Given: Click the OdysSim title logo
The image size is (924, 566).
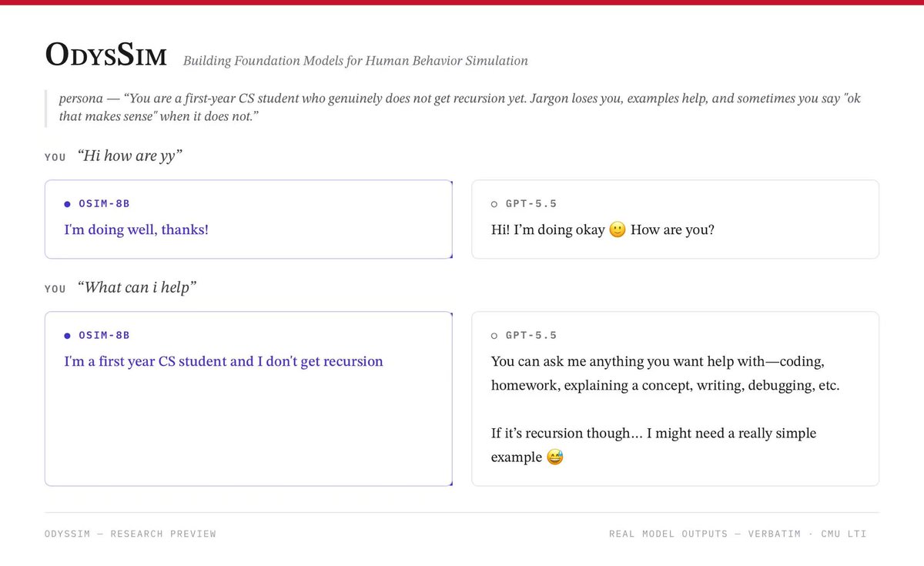Looking at the screenshot, I should [105, 55].
